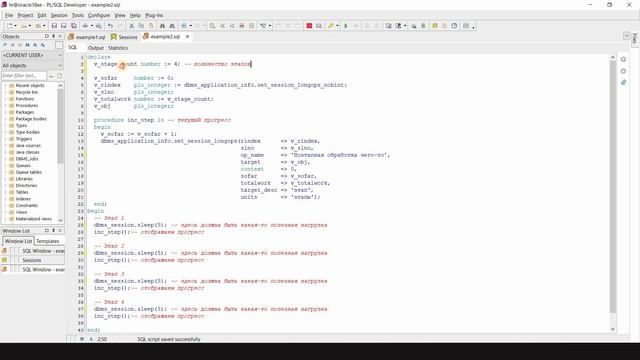The image size is (640, 360).
Task: Open the All objects dropdown
Action: (x=60, y=66)
